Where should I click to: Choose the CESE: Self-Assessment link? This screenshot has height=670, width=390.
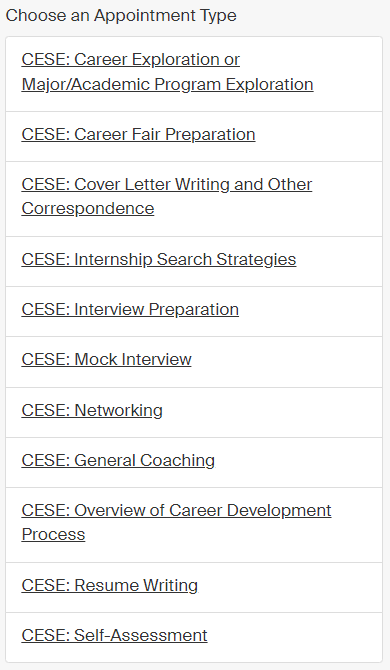coord(114,635)
